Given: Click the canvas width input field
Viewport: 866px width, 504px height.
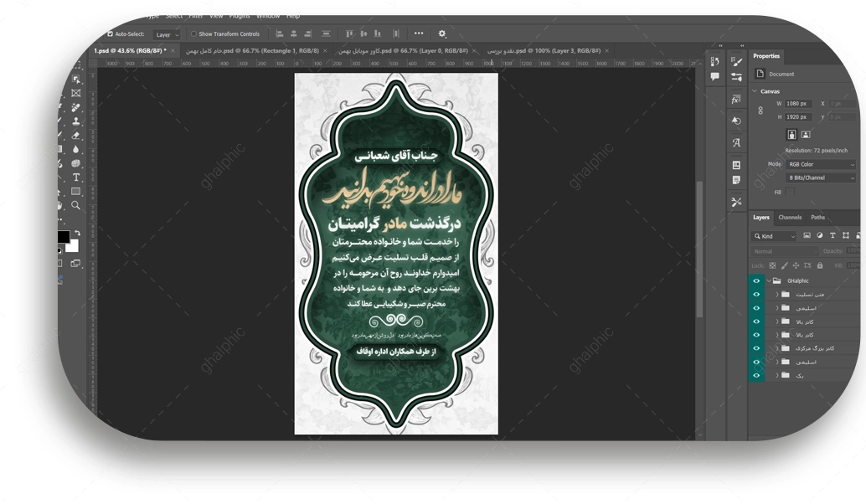Looking at the screenshot, I should (799, 104).
